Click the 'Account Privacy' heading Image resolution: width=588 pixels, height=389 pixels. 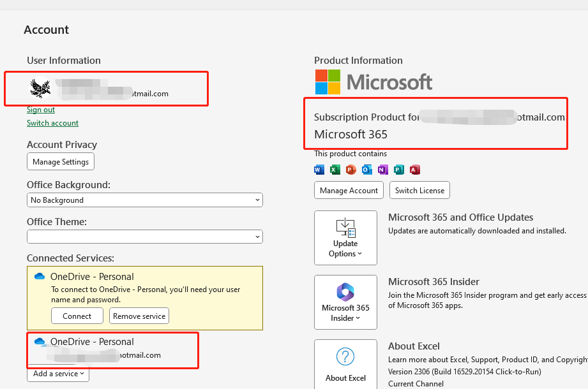coord(62,145)
